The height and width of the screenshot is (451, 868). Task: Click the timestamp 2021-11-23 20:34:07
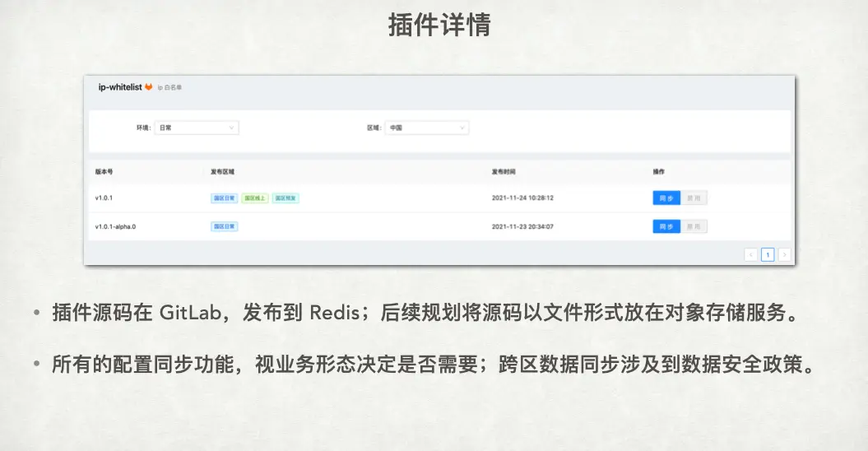tap(522, 226)
